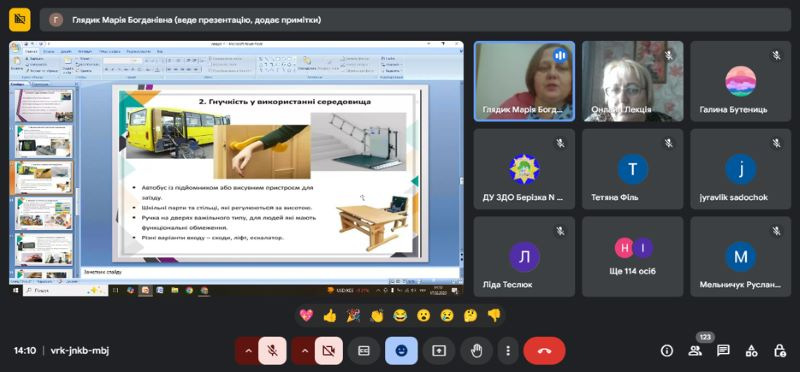Send the thumbs up reaction
Viewport: 800px width, 372px height.
click(x=330, y=316)
